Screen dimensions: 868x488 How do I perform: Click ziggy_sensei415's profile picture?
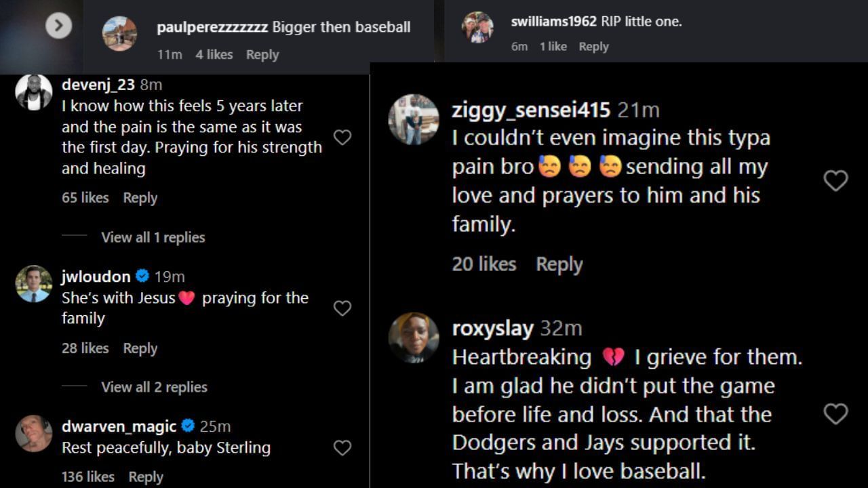[414, 119]
